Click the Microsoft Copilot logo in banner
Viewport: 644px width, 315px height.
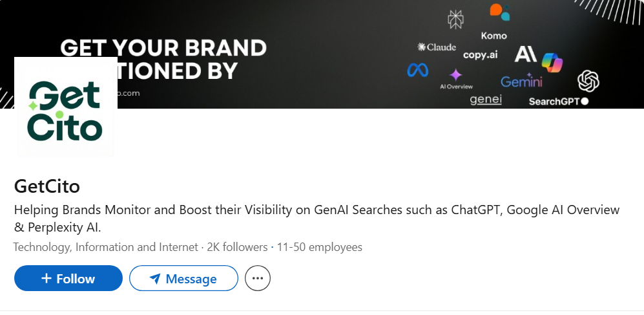[x=552, y=62]
